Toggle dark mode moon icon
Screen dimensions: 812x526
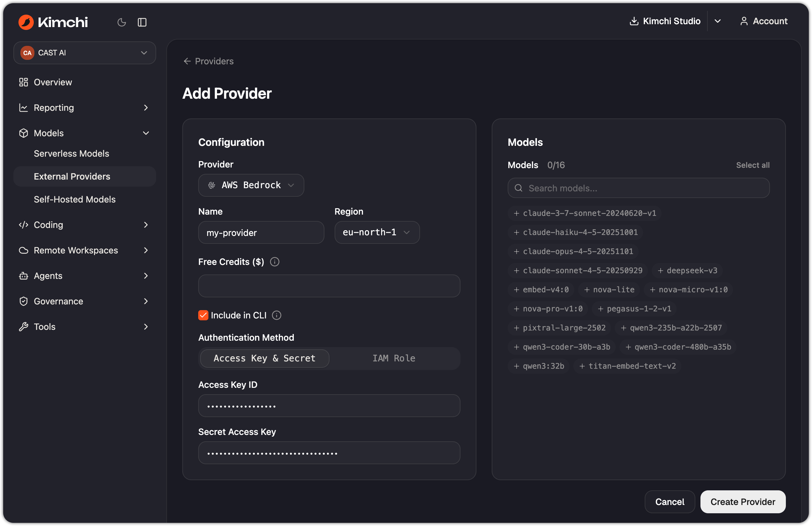(121, 22)
